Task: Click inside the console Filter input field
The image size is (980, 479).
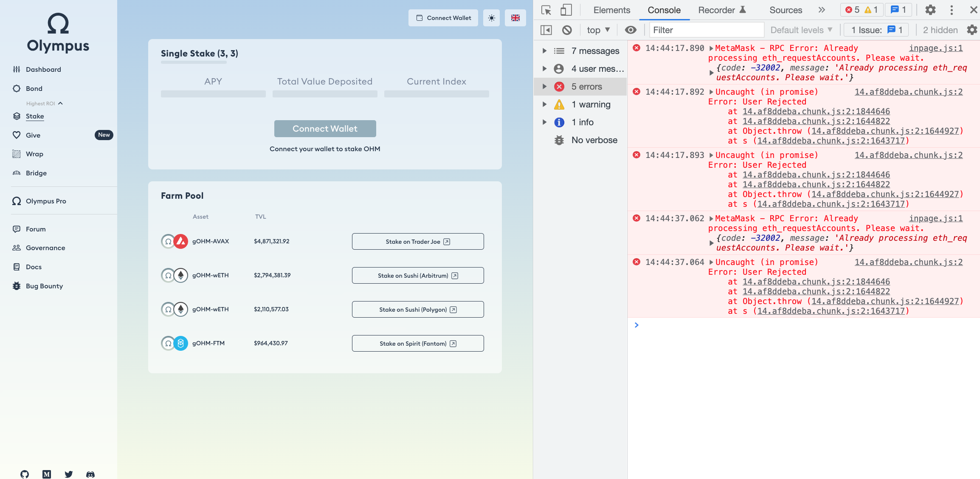Action: tap(706, 30)
